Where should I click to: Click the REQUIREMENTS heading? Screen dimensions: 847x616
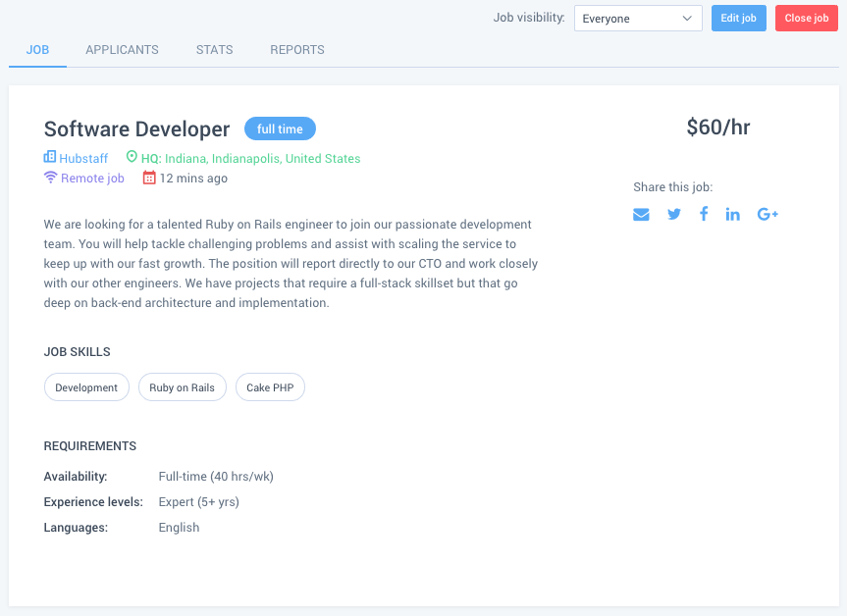coord(89,446)
